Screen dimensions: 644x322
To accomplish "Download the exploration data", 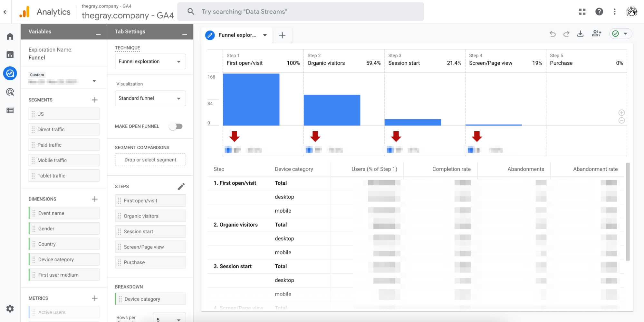I will click(x=580, y=34).
